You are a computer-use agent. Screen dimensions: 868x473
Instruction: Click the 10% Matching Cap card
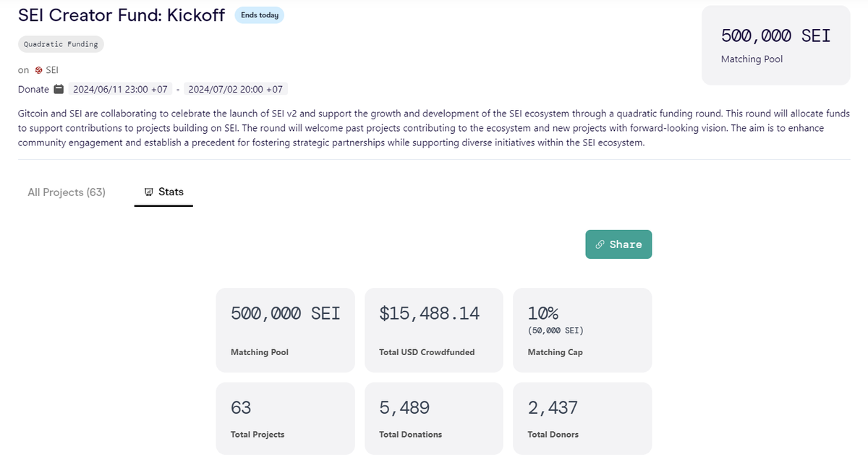(582, 330)
